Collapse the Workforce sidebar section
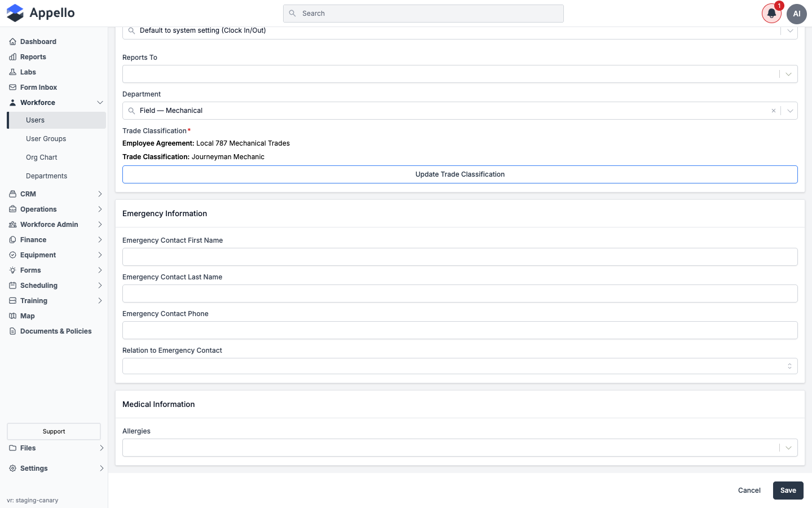The image size is (812, 508). point(100,103)
